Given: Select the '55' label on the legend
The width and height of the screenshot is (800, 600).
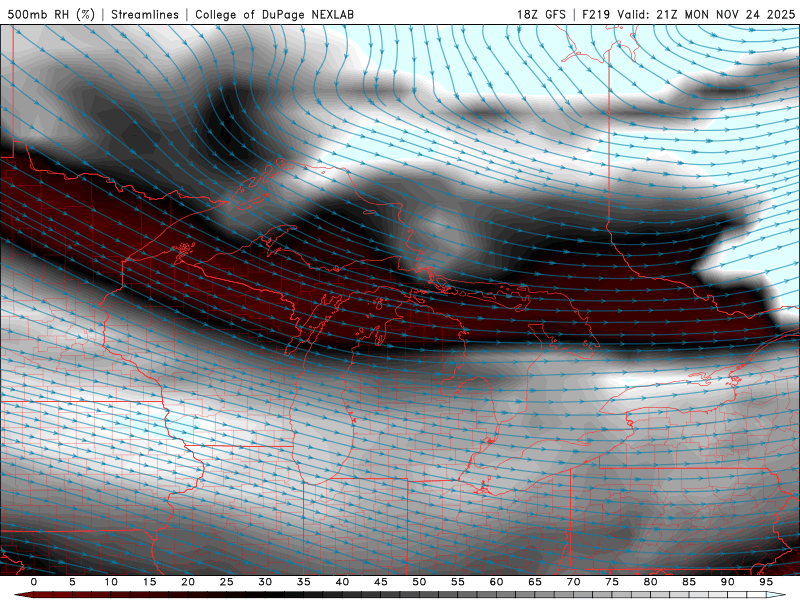Looking at the screenshot, I should coord(458,582).
